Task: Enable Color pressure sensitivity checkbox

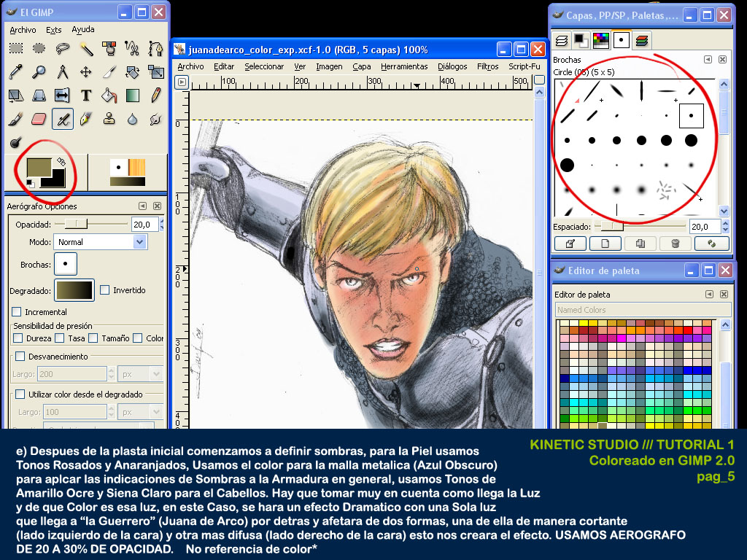Action: pyautogui.click(x=138, y=338)
